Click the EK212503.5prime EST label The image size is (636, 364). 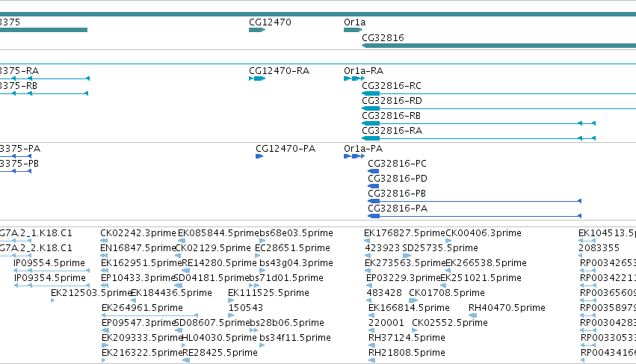(x=91, y=294)
